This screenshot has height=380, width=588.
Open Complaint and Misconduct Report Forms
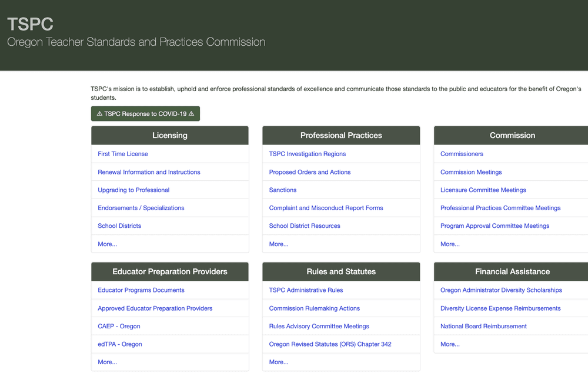326,208
